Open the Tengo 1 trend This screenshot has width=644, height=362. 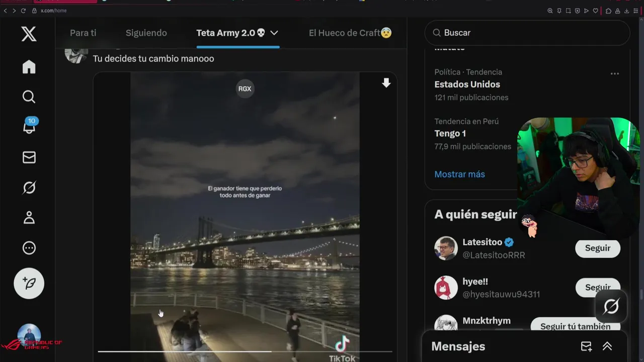tap(450, 134)
